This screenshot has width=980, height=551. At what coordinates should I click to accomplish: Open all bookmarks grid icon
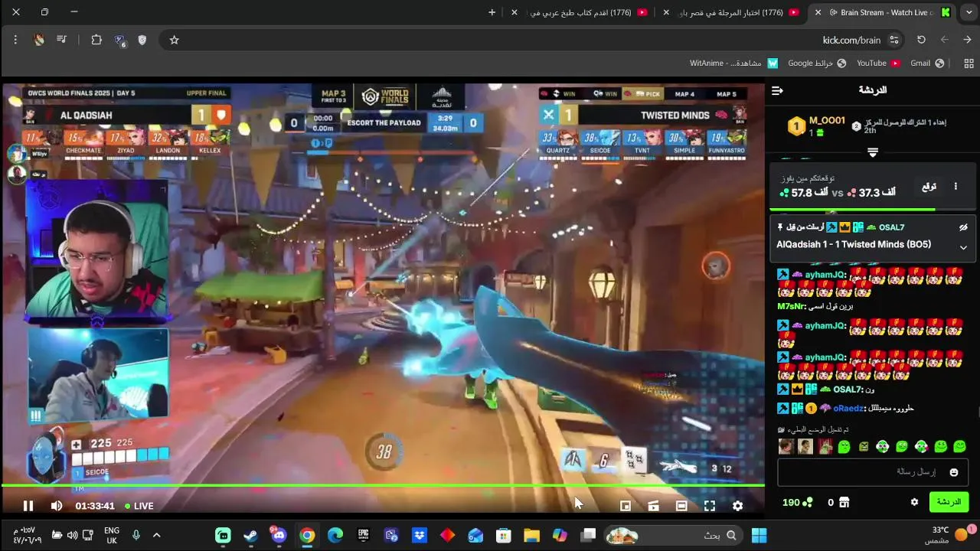coord(969,64)
